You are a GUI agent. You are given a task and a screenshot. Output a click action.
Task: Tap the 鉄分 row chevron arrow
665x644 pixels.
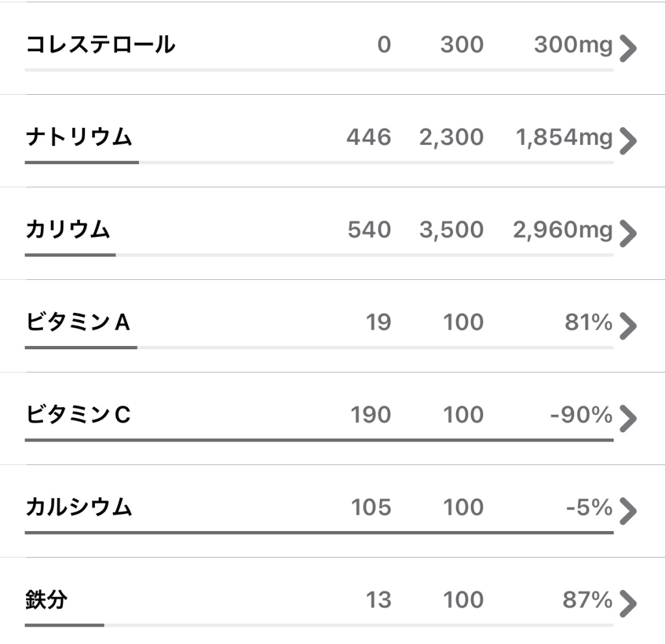[x=628, y=603]
